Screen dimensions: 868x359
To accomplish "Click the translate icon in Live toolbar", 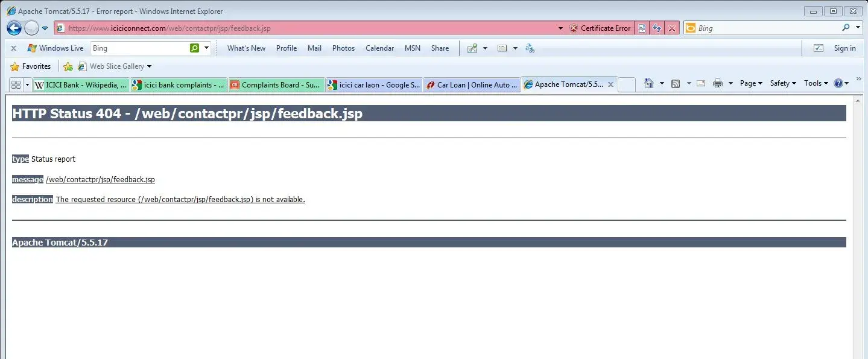I will coord(530,48).
